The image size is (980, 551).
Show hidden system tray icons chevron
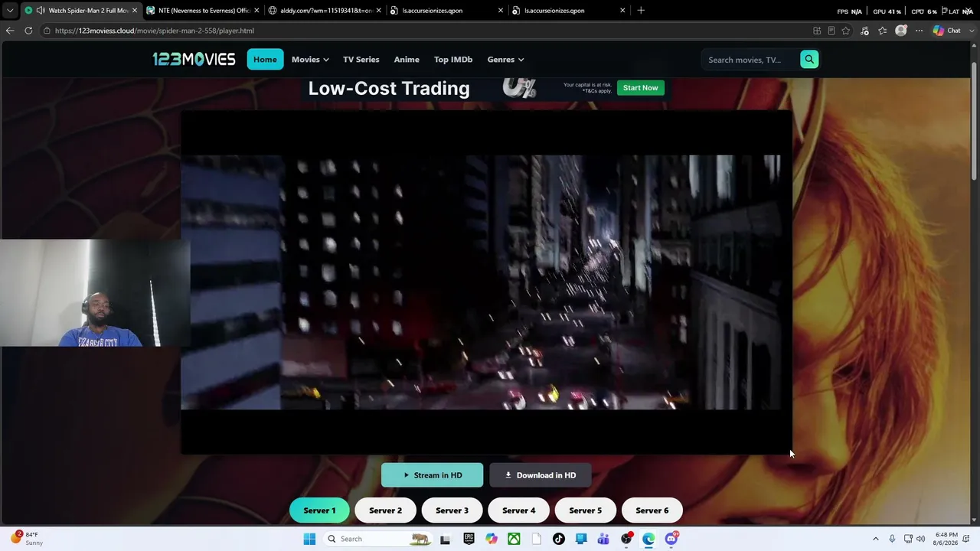(x=876, y=539)
